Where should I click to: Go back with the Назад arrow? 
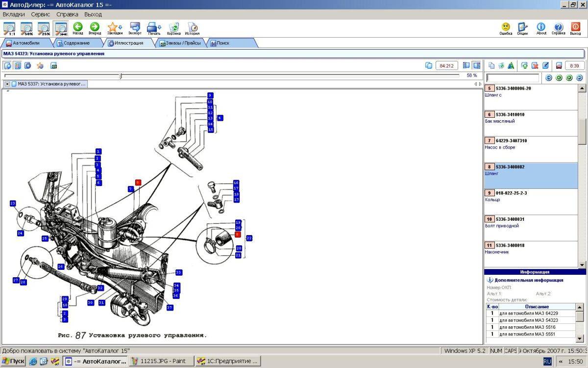click(78, 28)
